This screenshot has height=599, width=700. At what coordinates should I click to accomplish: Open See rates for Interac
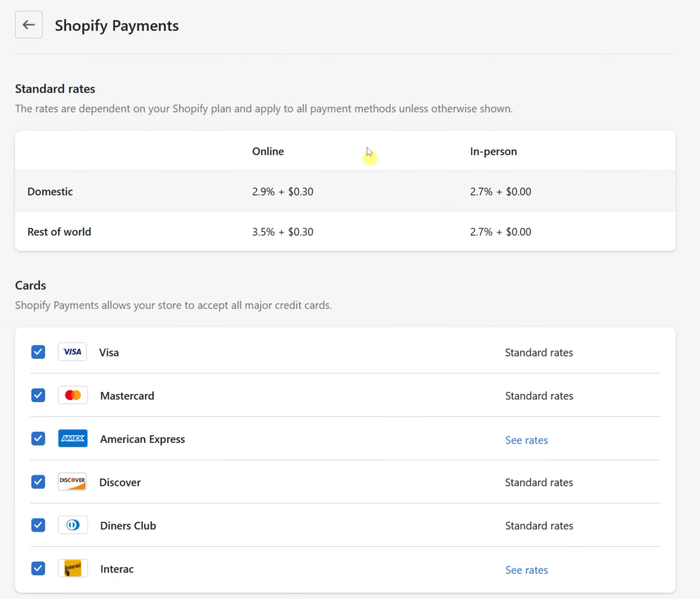pyautogui.click(x=526, y=570)
